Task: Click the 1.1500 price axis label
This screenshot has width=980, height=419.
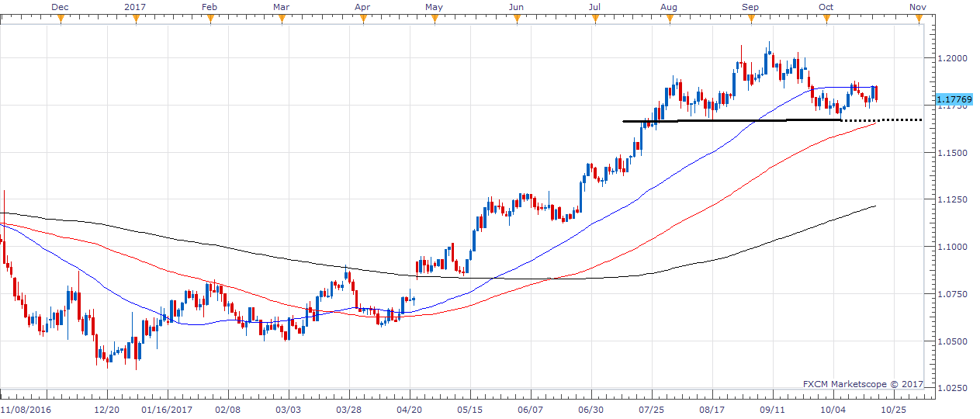Action: click(952, 153)
